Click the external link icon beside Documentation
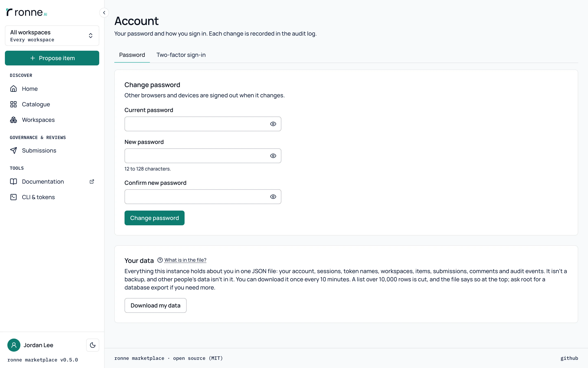 point(92,182)
